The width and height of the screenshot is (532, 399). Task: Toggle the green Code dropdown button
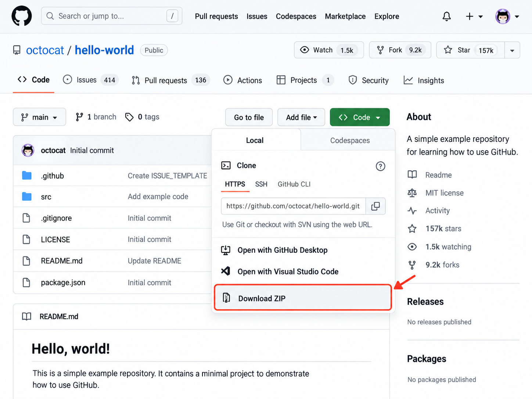pyautogui.click(x=360, y=117)
